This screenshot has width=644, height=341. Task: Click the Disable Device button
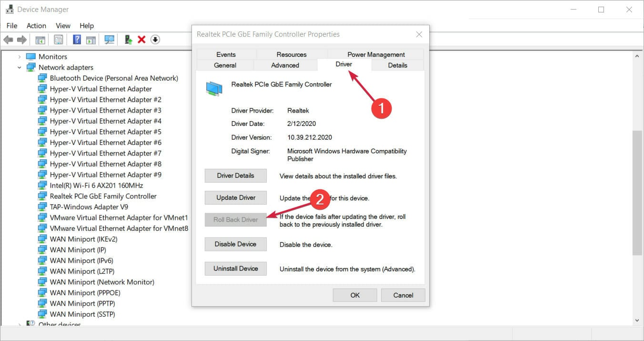coord(236,244)
